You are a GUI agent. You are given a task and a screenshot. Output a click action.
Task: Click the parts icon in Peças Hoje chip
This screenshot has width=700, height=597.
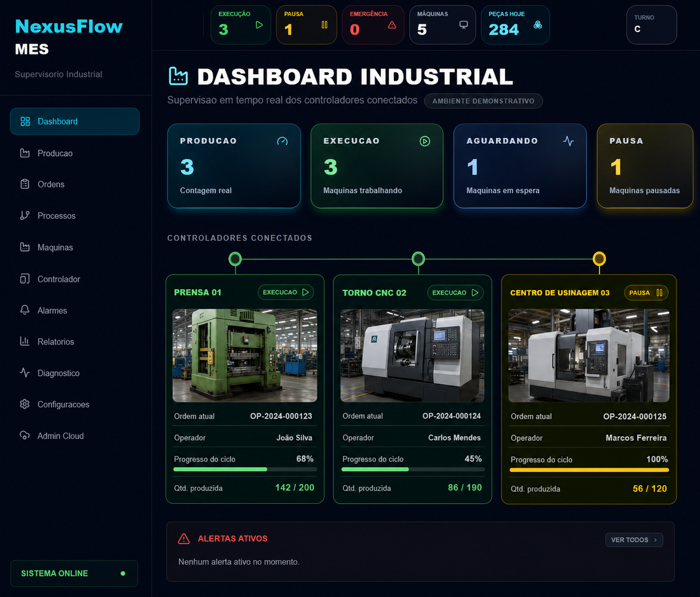tap(538, 25)
